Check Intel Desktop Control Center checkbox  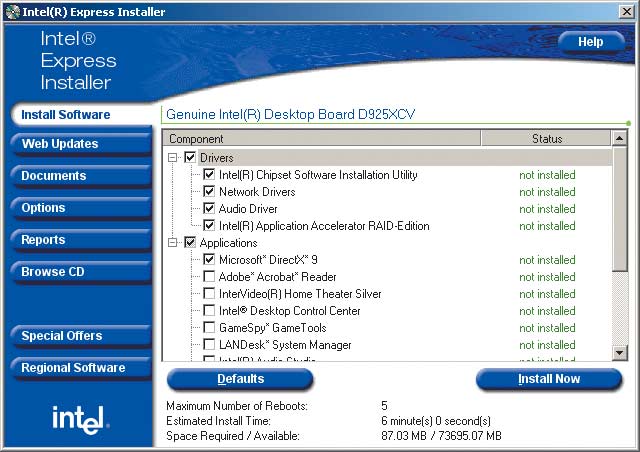click(x=209, y=311)
